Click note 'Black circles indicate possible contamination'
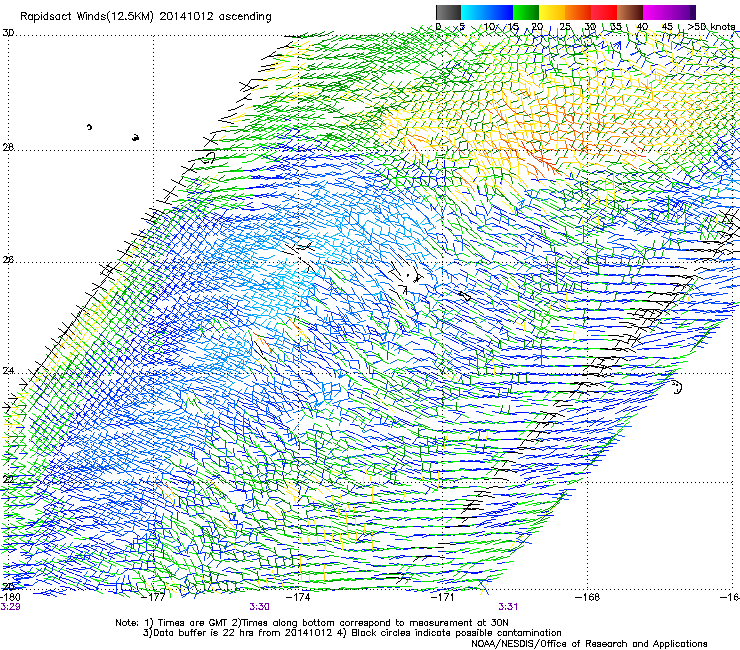 pos(456,633)
